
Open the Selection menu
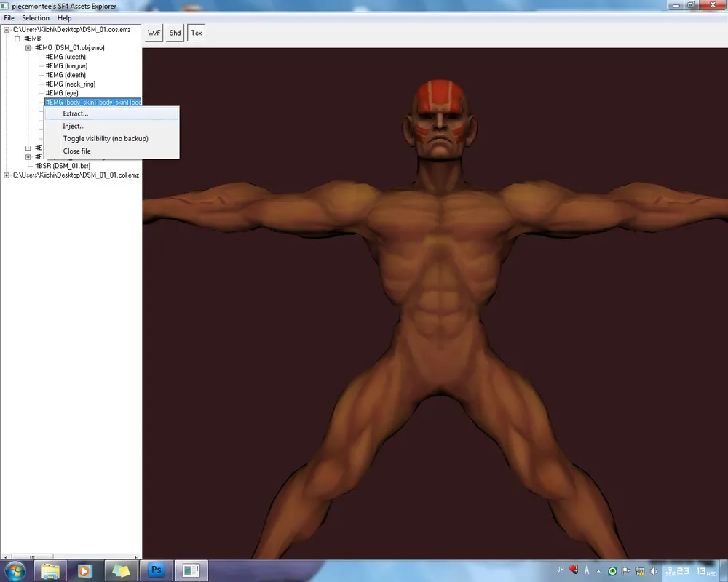pyautogui.click(x=36, y=18)
